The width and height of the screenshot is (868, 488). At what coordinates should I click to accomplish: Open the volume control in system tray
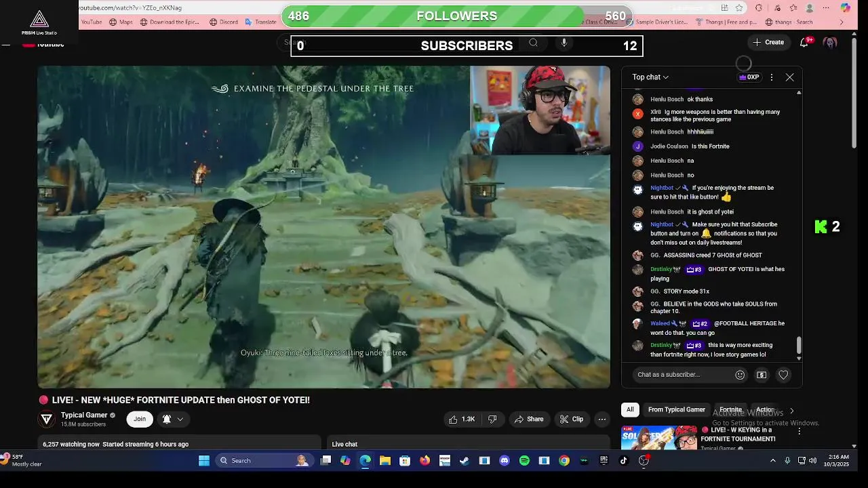[x=812, y=461]
